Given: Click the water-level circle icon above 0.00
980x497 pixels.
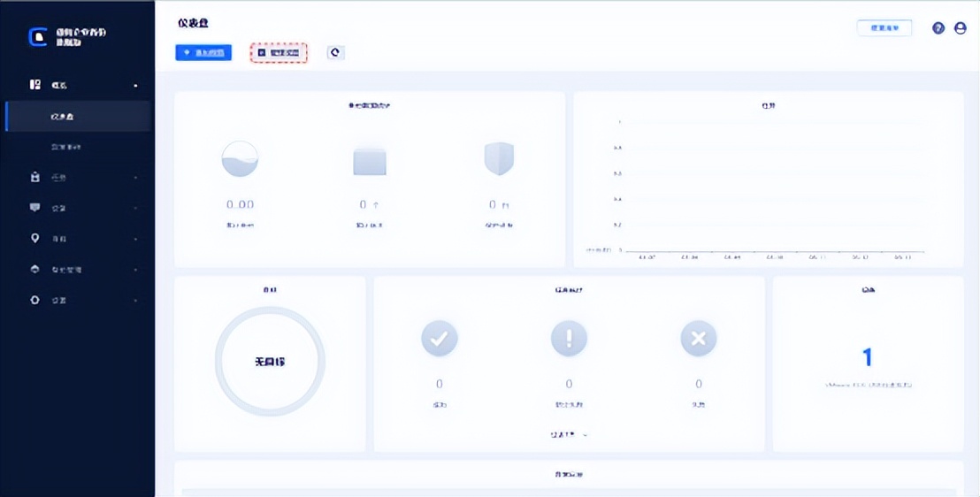Looking at the screenshot, I should (240, 158).
